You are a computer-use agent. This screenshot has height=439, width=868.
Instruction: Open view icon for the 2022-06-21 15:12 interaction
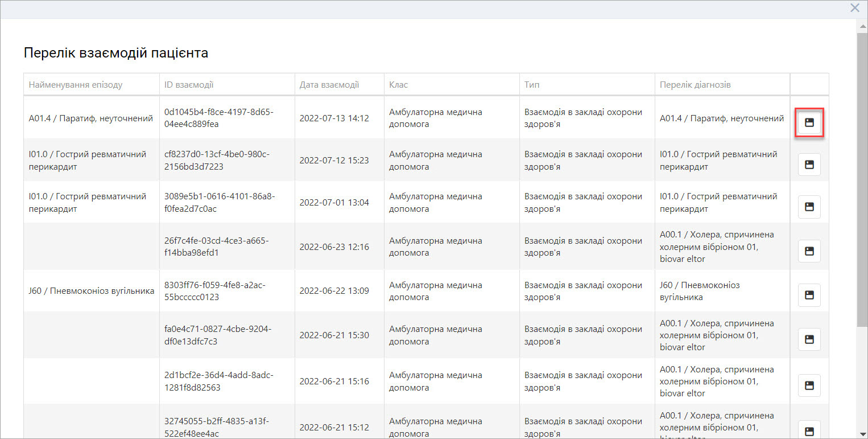(809, 430)
